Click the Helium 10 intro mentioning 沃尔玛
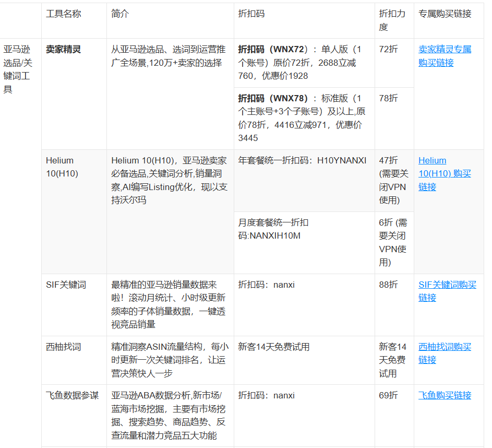The height and width of the screenshot is (448, 492). click(x=170, y=211)
